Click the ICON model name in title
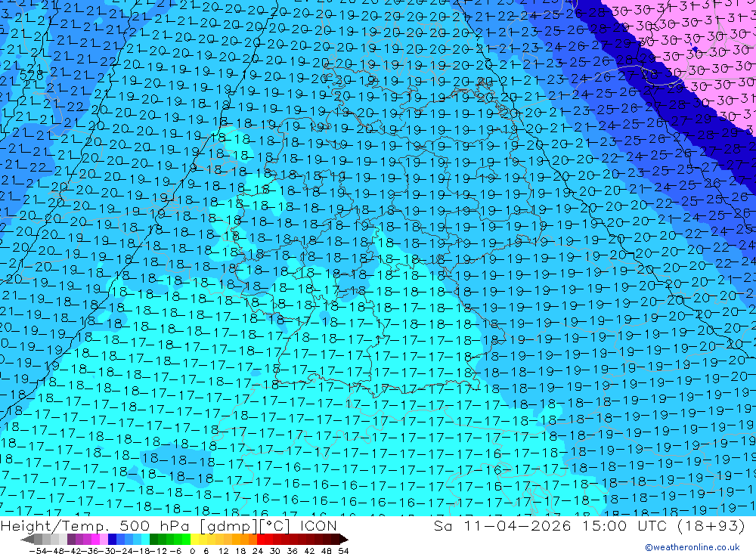The width and height of the screenshot is (756, 554). point(318,525)
